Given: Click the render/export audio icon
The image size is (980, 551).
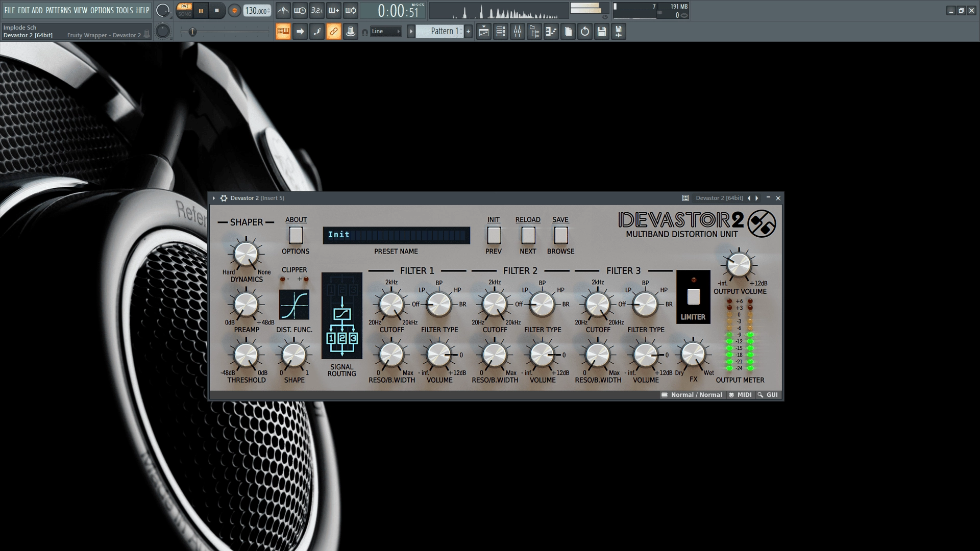Looking at the screenshot, I should pos(619,32).
